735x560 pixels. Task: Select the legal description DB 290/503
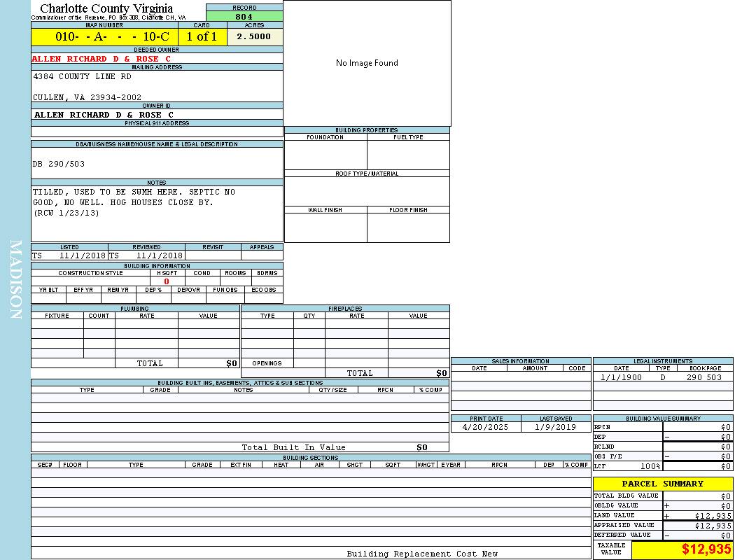click(x=59, y=164)
